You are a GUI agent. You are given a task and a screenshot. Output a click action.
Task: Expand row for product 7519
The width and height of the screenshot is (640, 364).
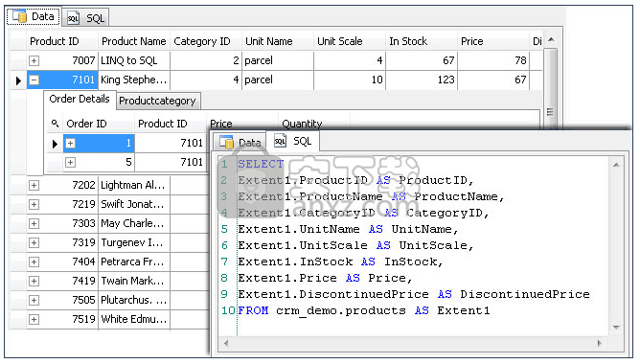(34, 320)
